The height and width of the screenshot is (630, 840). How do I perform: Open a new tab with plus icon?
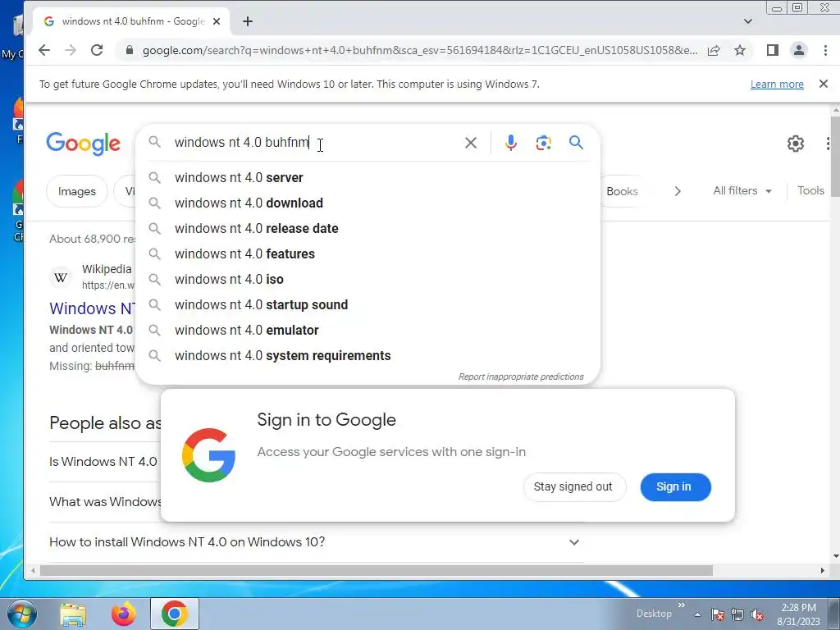(248, 21)
